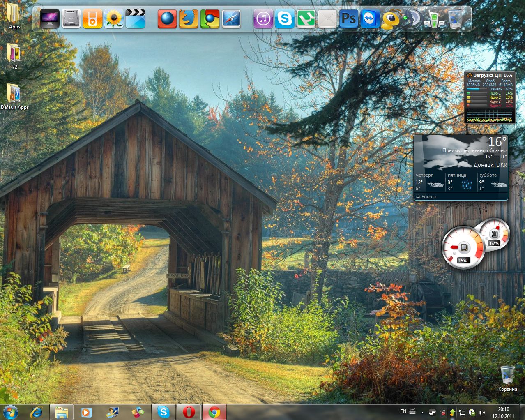
Task: Open the Steam tray icon
Action: click(x=433, y=412)
